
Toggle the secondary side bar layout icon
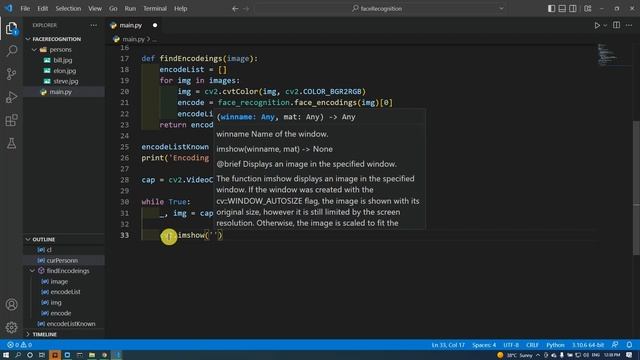573,9
